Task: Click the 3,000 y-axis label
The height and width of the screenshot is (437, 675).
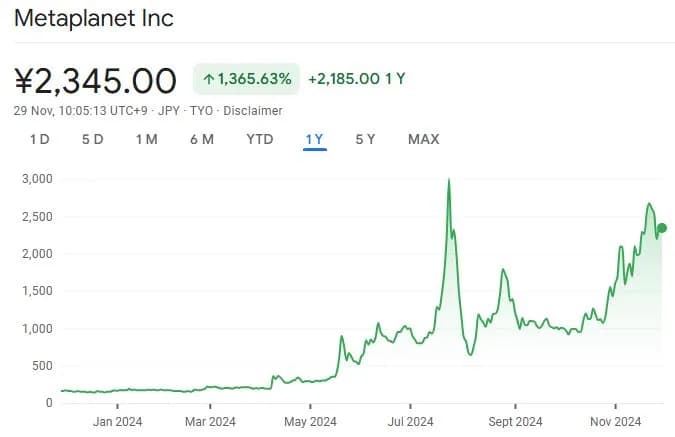Action: pyautogui.click(x=36, y=179)
